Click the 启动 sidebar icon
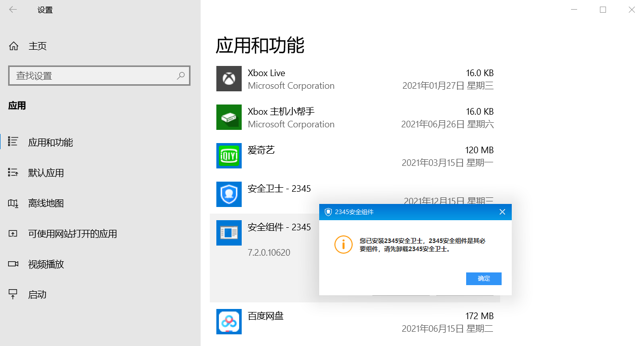This screenshot has width=644, height=346. (14, 294)
